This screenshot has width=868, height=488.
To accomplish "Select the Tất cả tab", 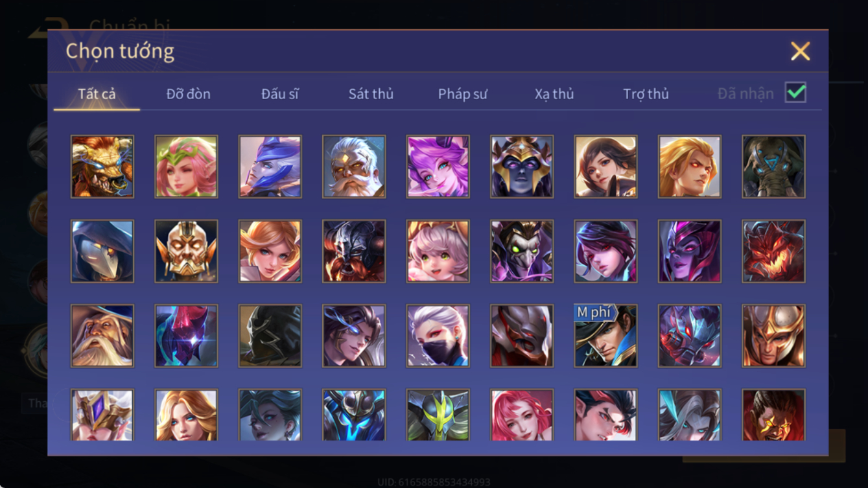I will click(x=97, y=94).
